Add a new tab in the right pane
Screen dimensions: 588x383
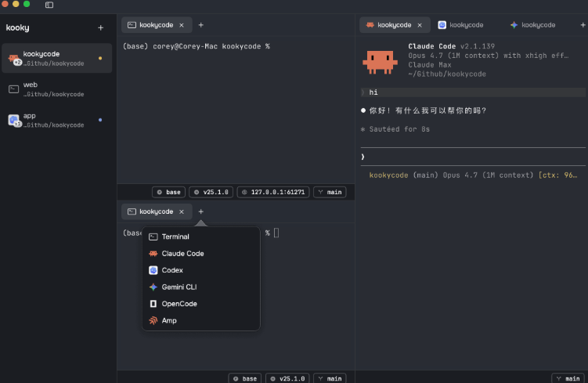(583, 25)
